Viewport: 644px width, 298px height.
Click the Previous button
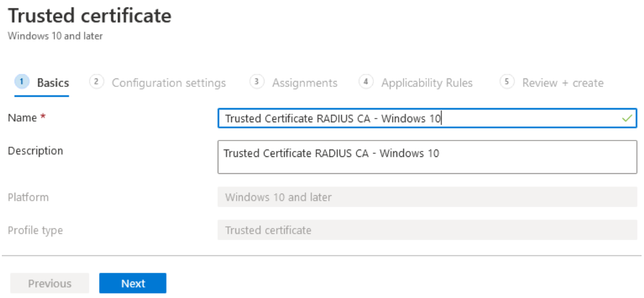(50, 283)
